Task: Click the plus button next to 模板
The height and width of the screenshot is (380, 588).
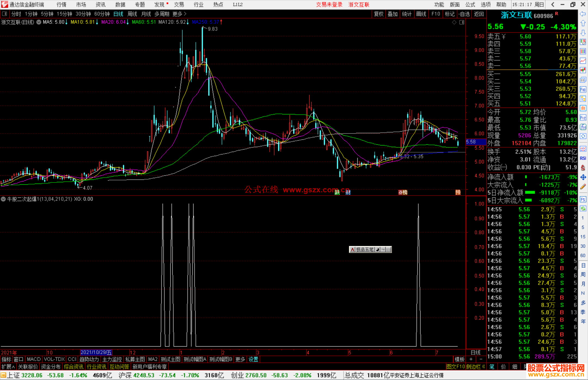Action: click(471, 359)
